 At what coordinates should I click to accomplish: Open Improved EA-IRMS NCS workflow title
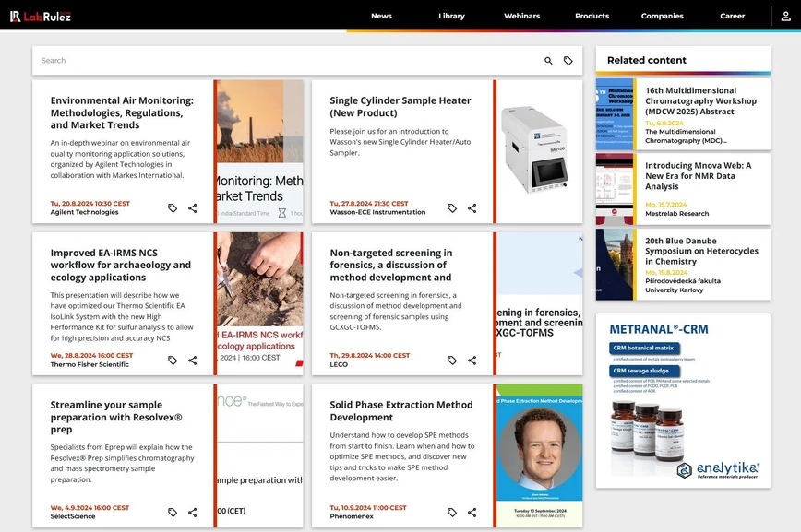tap(121, 265)
